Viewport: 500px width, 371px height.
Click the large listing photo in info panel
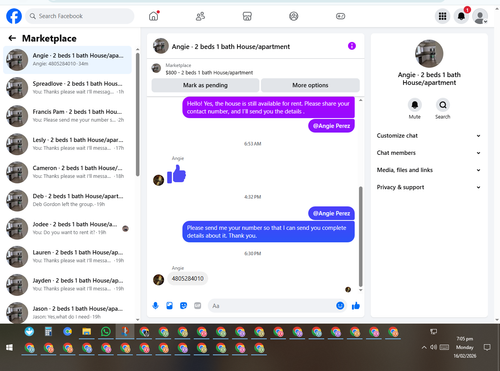click(429, 54)
